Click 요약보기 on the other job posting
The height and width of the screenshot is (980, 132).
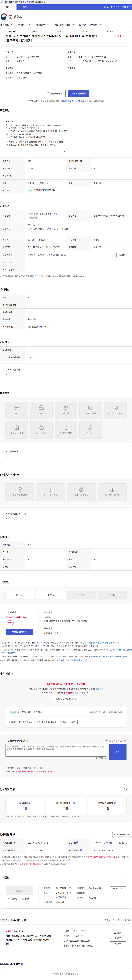[x=118, y=938]
